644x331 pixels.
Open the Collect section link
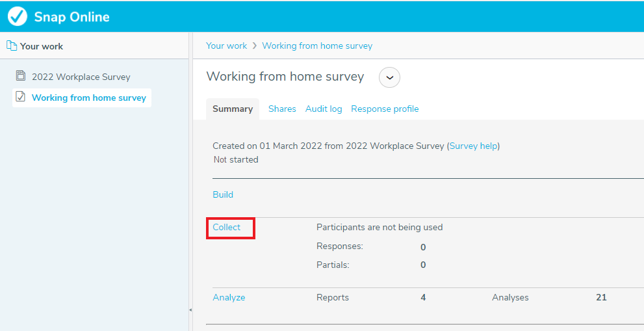pyautogui.click(x=227, y=228)
